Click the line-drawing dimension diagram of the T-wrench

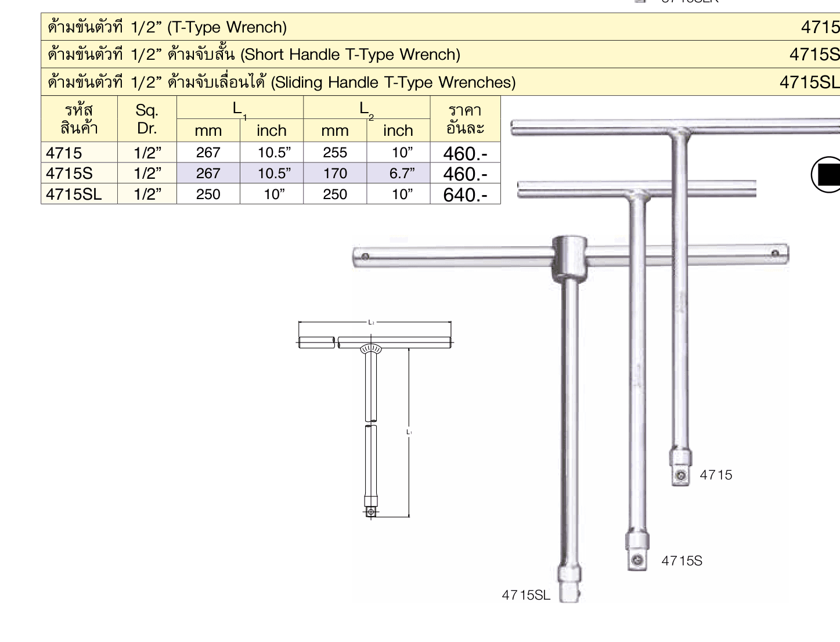click(375, 419)
